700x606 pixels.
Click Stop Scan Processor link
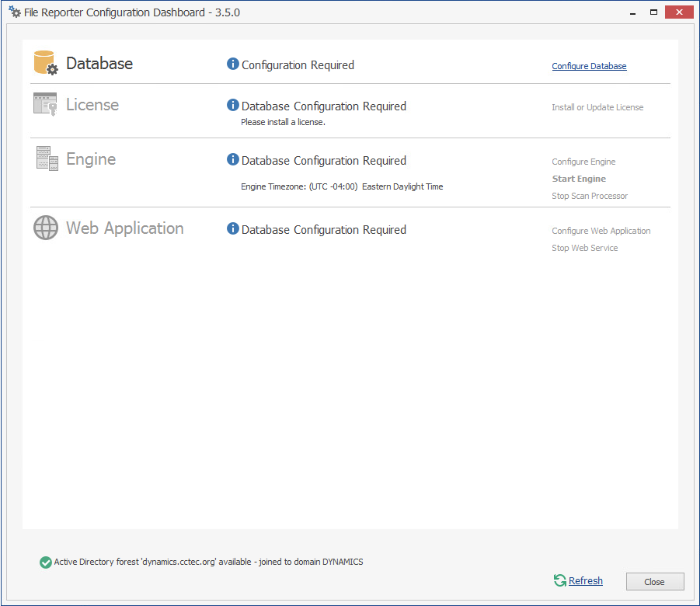(x=590, y=196)
